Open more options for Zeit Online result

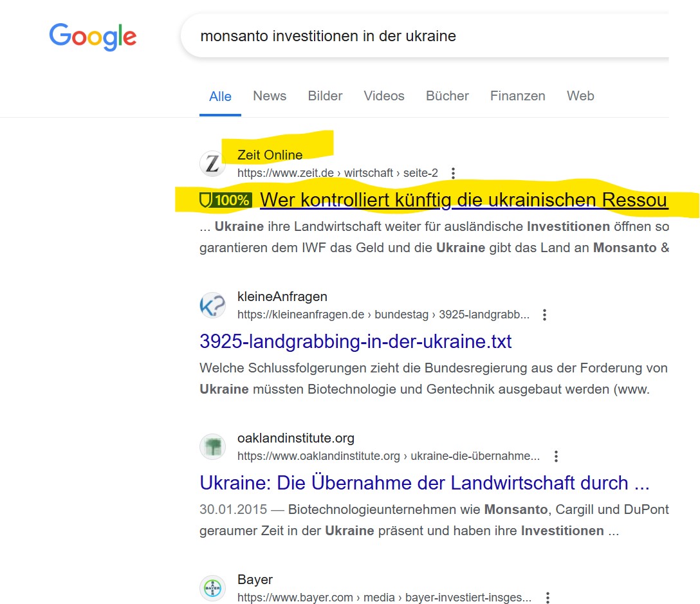tap(453, 173)
